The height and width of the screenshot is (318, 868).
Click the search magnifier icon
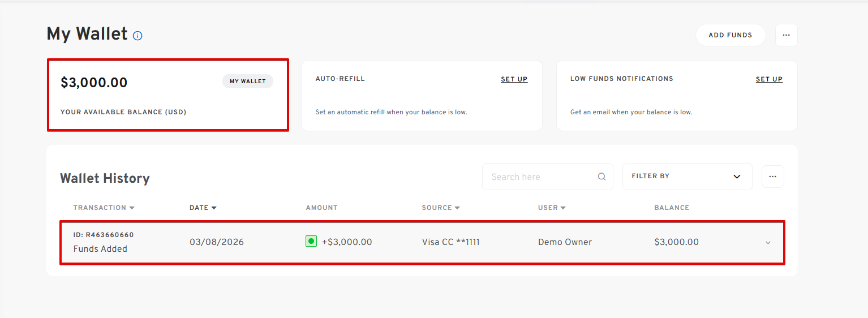pos(601,177)
